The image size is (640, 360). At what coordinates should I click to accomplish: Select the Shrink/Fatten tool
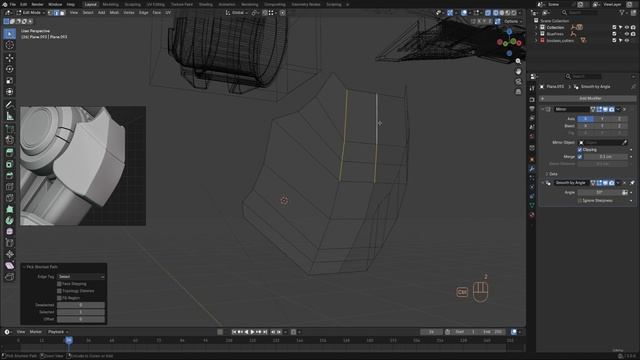click(10, 255)
